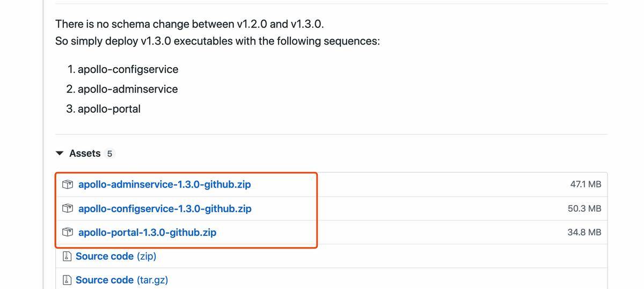Click the zip file icon for Source code (zip)
Image resolution: width=644 pixels, height=289 pixels.
(x=67, y=257)
